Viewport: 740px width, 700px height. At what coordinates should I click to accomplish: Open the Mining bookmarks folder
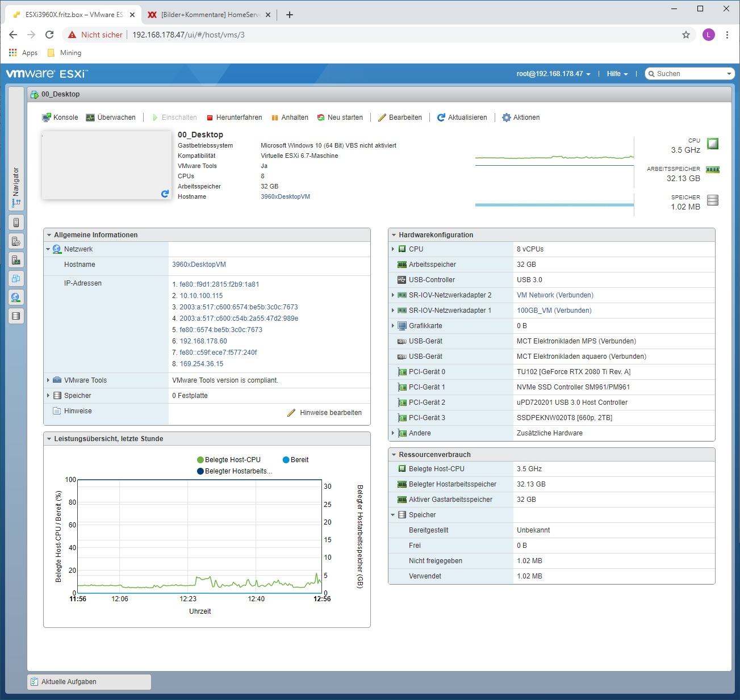click(x=64, y=53)
